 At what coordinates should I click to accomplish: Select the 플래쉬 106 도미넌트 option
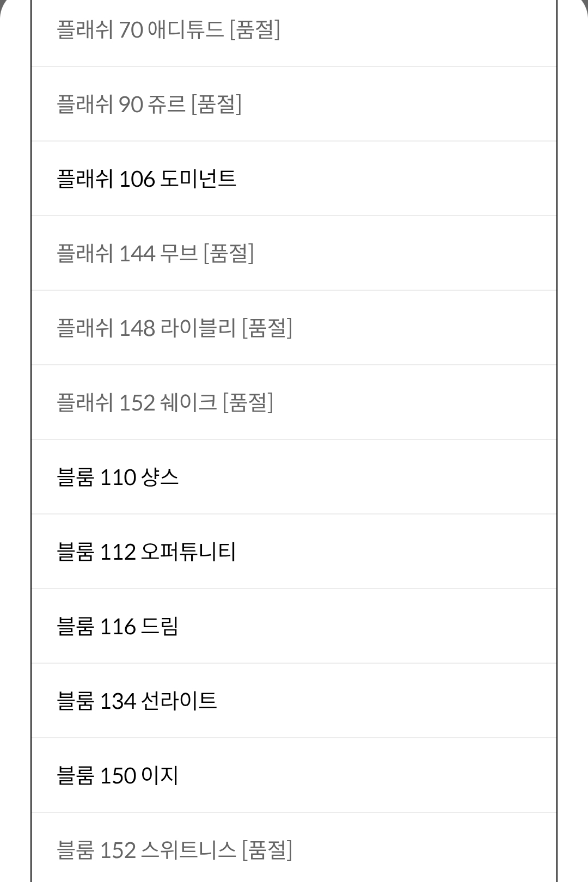point(146,179)
